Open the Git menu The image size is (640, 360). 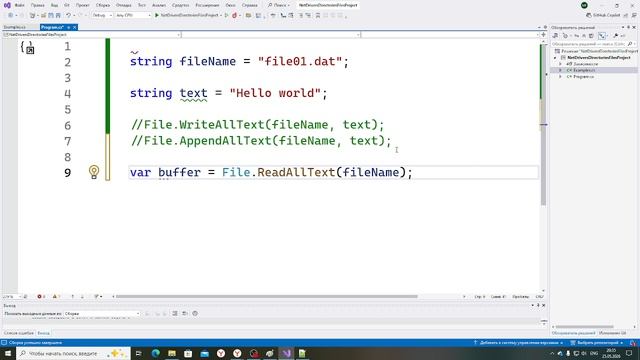pos(67,5)
